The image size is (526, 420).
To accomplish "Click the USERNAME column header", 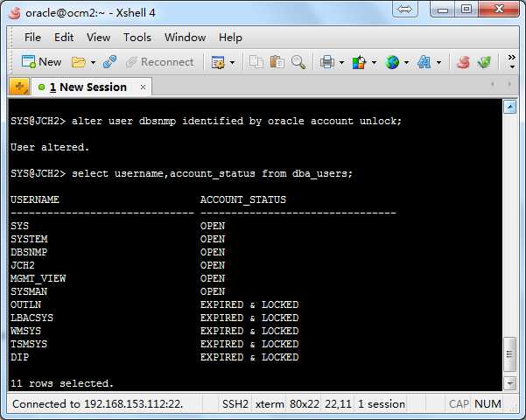I will tap(35, 199).
